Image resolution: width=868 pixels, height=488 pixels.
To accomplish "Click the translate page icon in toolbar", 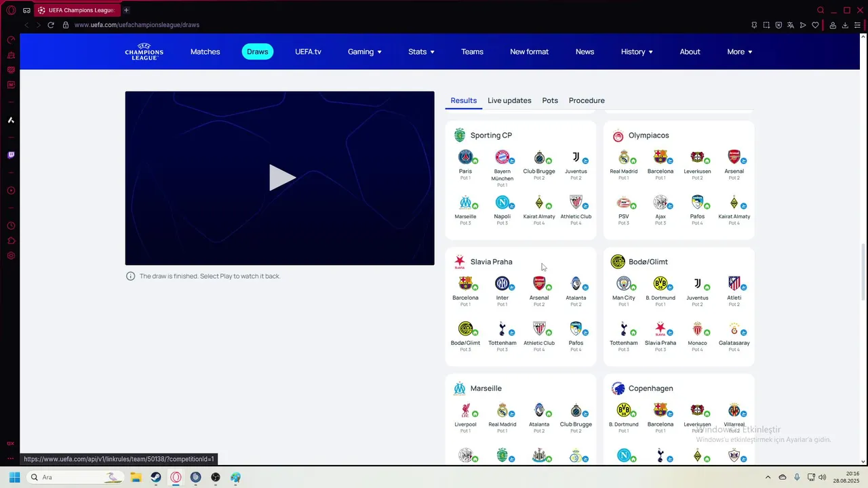I will pos(791,25).
